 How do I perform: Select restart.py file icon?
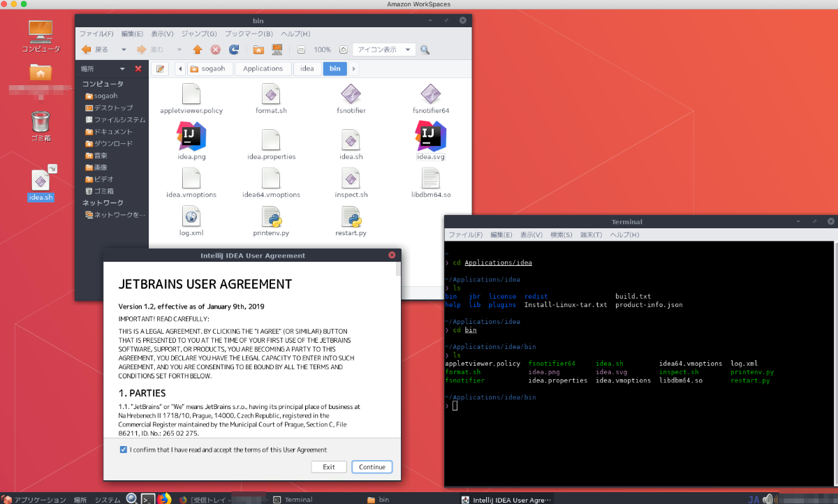[x=351, y=216]
